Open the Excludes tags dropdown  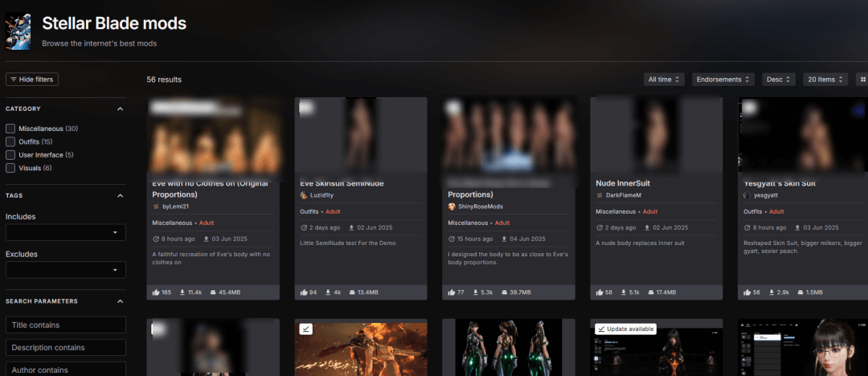point(65,270)
